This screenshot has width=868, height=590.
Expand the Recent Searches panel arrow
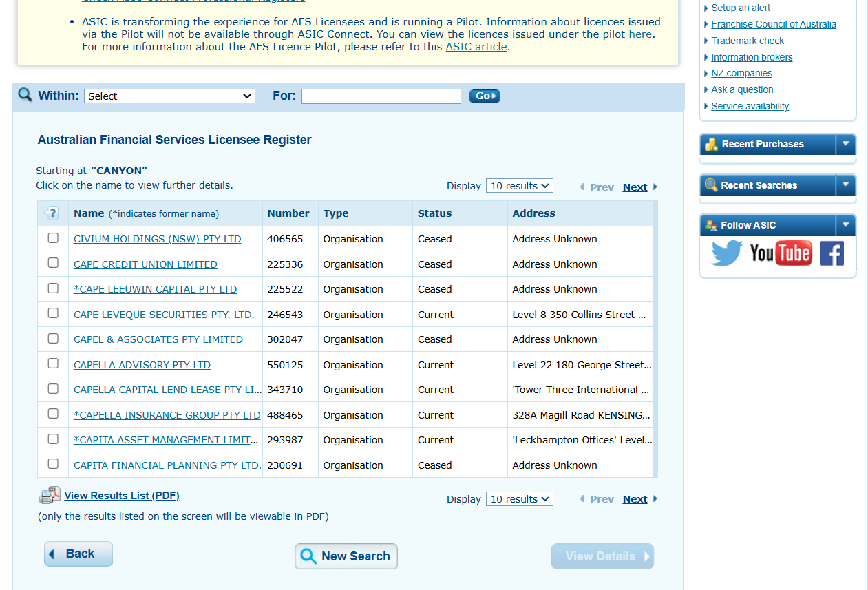(x=846, y=185)
